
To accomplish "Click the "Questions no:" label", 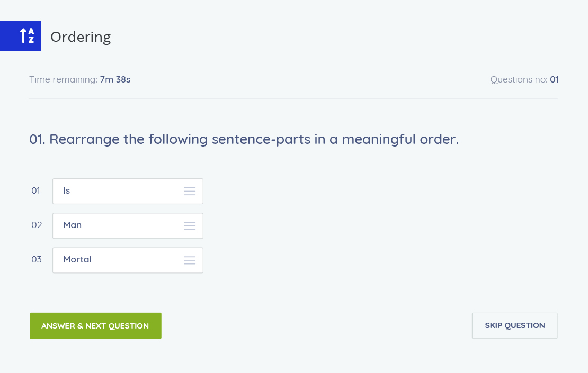I will (519, 80).
